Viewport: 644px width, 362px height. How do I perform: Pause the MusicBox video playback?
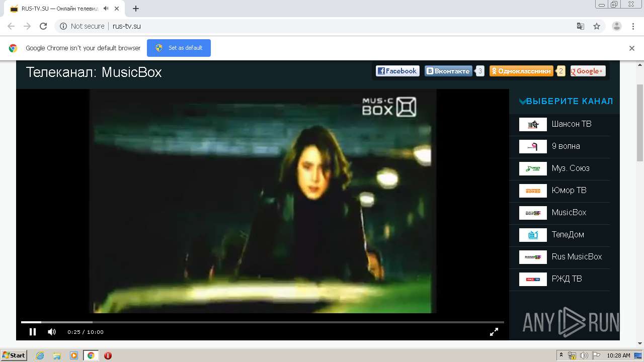[x=33, y=332]
